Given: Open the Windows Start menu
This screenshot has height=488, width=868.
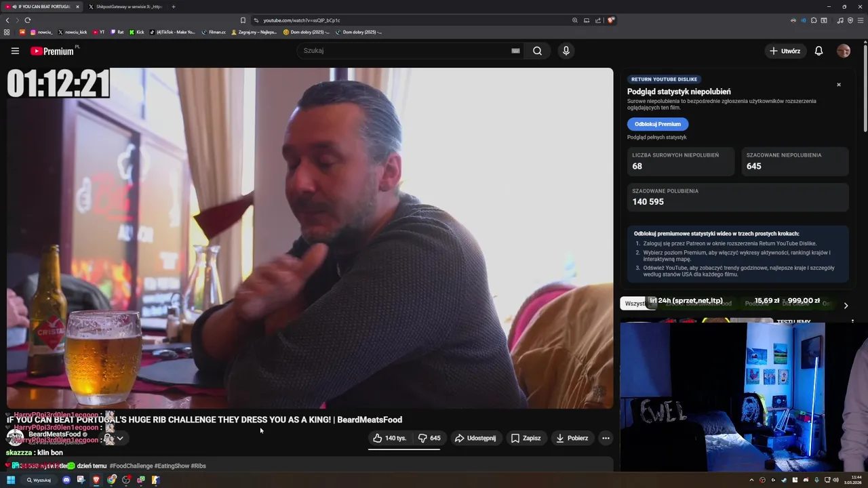Looking at the screenshot, I should (x=11, y=480).
